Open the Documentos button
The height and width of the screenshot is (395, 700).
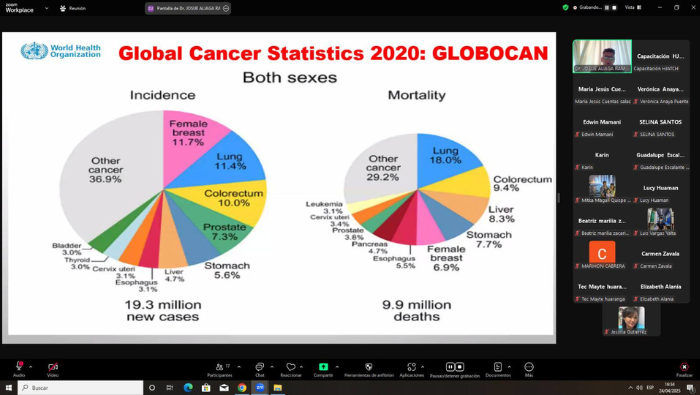tap(498, 369)
